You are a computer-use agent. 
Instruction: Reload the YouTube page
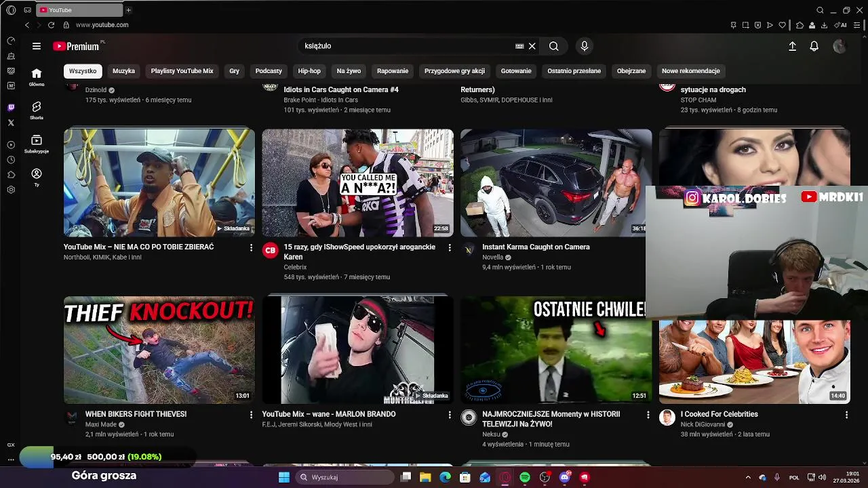(51, 25)
